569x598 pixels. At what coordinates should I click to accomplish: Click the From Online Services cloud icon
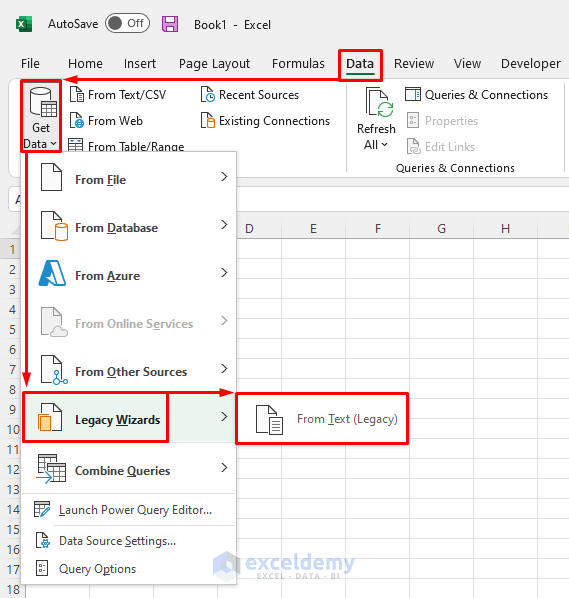(54, 322)
